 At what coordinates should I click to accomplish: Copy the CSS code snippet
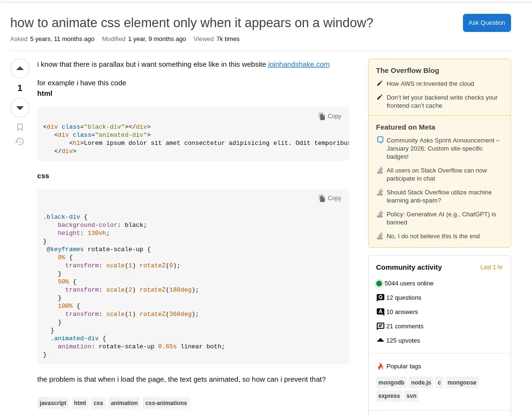[330, 198]
